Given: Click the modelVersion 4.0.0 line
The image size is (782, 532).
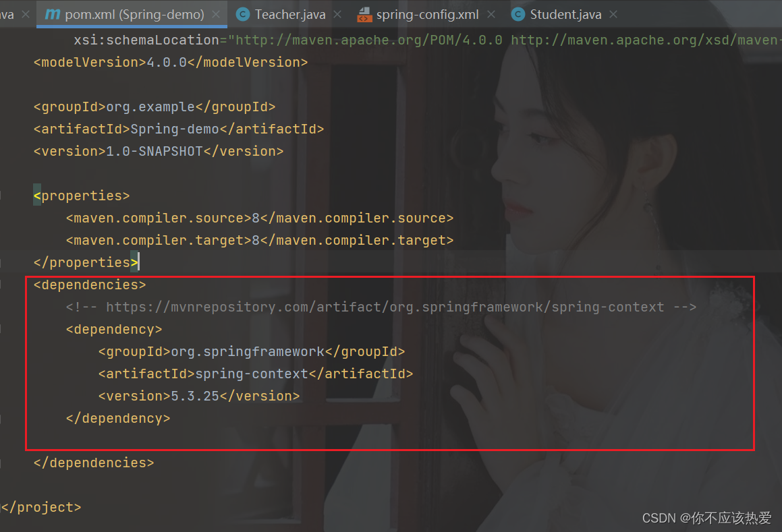Looking at the screenshot, I should click(x=171, y=62).
